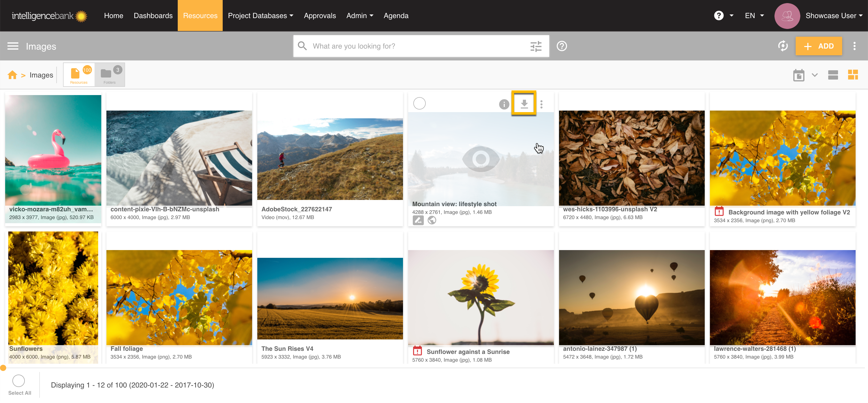Open the hamburger menu beside Images title
The image size is (868, 403).
coord(13,46)
